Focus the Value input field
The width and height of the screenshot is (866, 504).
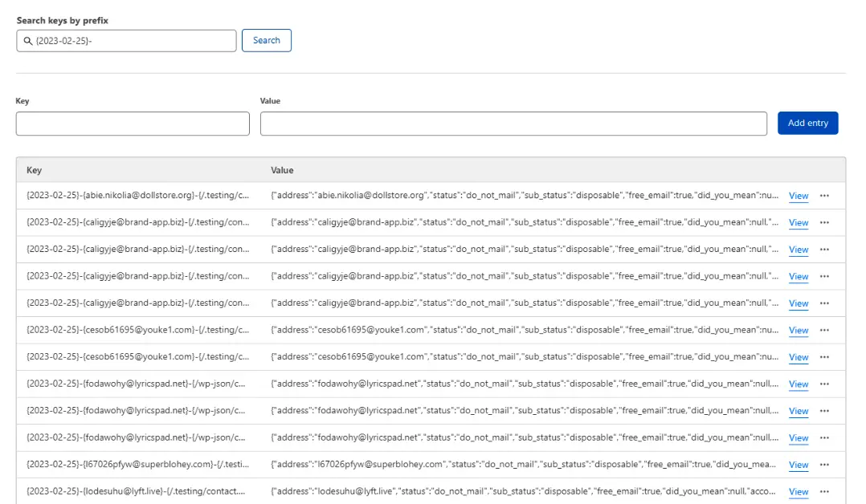click(513, 123)
